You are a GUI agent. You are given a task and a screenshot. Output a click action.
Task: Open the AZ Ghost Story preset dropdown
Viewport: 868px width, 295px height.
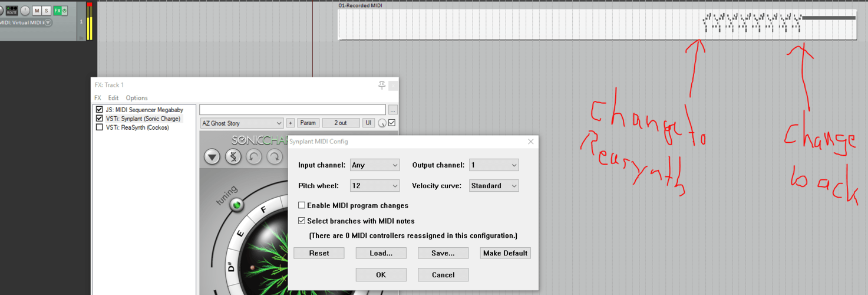[242, 123]
